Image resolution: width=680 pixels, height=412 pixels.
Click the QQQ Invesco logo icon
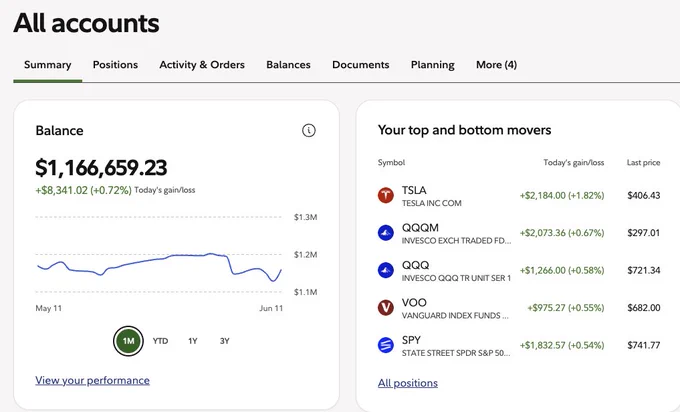[x=386, y=270]
